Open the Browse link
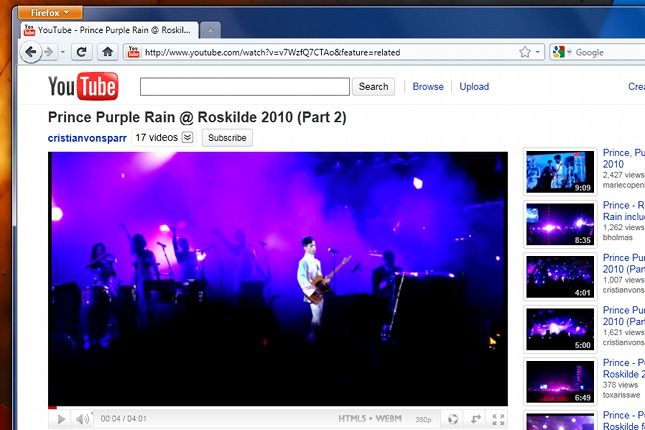 pos(428,86)
